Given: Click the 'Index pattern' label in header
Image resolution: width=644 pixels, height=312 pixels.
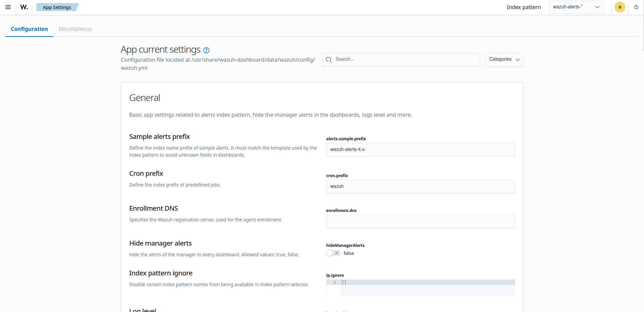Looking at the screenshot, I should point(524,7).
